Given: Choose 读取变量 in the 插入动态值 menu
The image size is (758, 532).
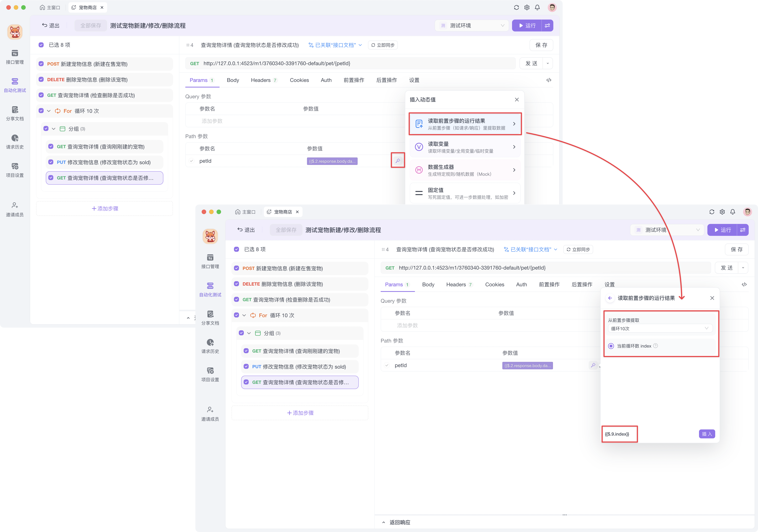Looking at the screenshot, I should pyautogui.click(x=465, y=147).
